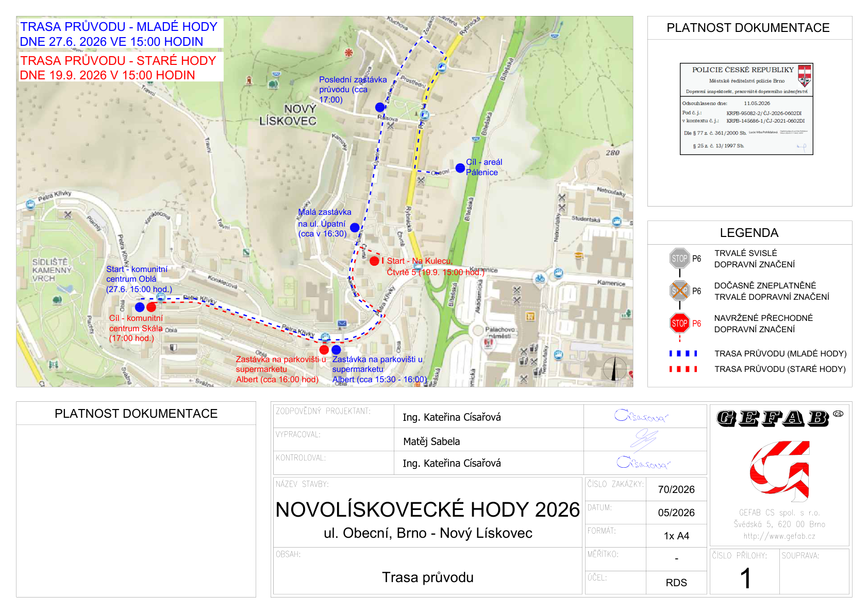Click the police shield emblem in the stamp
The height and width of the screenshot is (613, 868).
tap(804, 75)
